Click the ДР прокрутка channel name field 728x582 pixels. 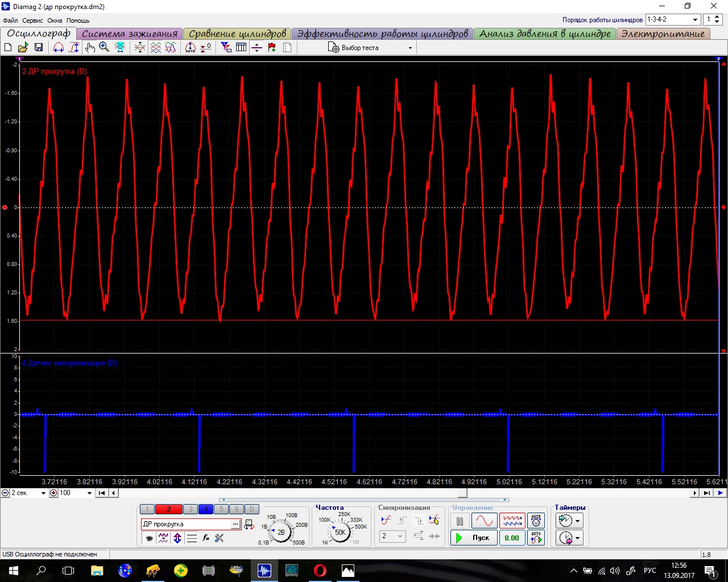pyautogui.click(x=186, y=524)
